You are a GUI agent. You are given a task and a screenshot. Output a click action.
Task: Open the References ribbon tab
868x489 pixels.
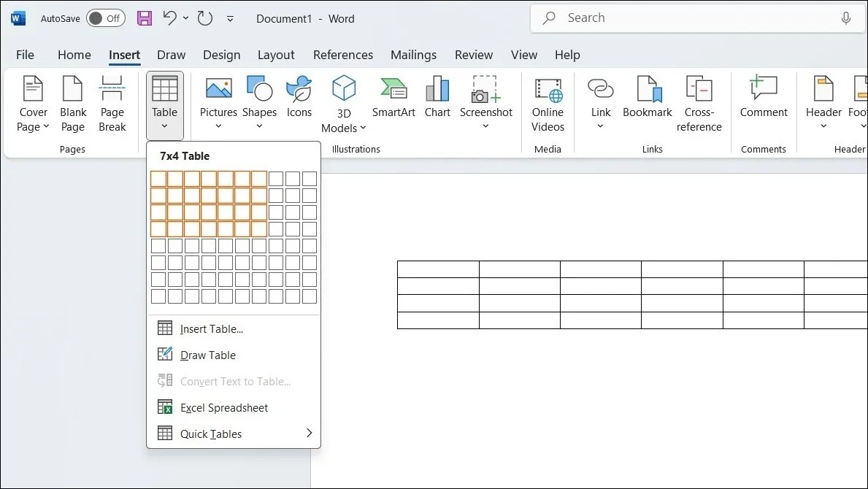click(x=342, y=55)
